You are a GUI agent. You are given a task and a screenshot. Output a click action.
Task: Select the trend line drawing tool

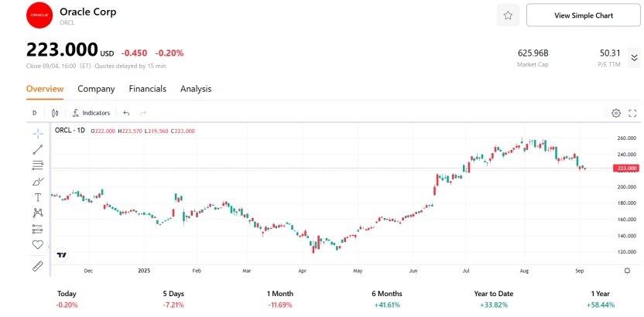coord(37,149)
